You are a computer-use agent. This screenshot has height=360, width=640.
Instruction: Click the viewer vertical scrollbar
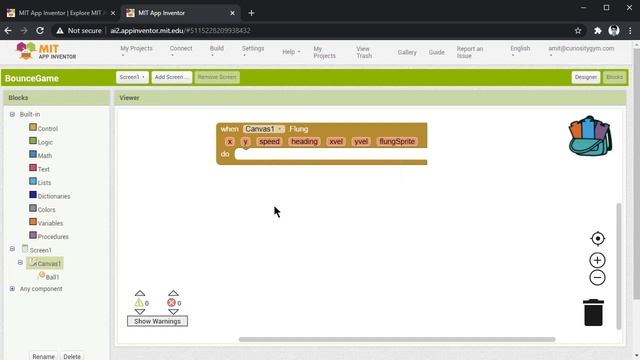click(x=619, y=266)
